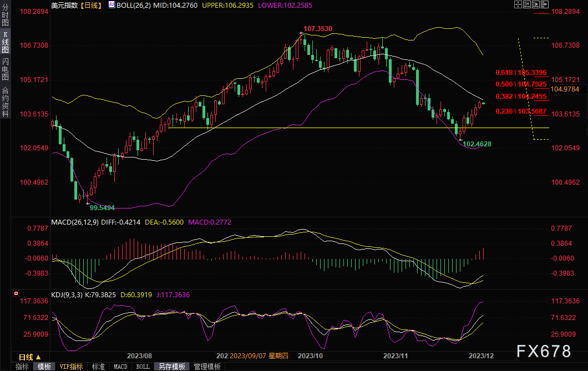
Task: Click the LOWER:102.2585 Bollinger value
Action: [x=285, y=5]
